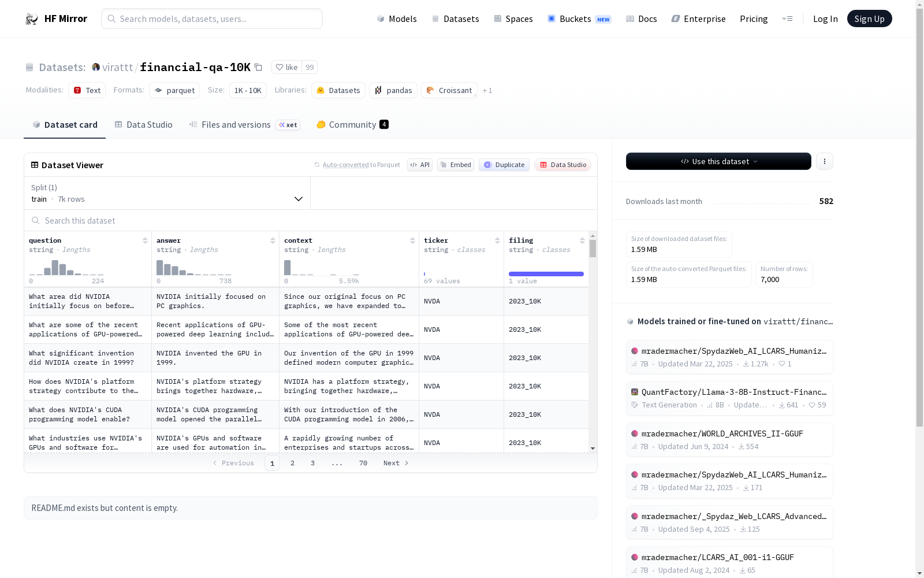Sort the context column
This screenshot has height=578, width=924.
412,240
